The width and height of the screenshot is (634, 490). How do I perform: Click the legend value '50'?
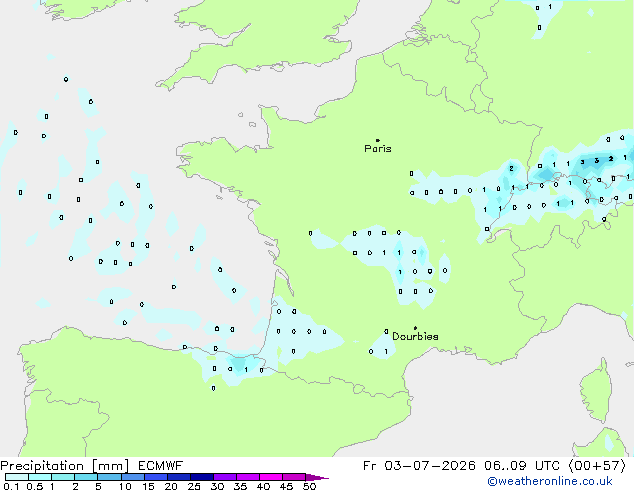[309, 486]
